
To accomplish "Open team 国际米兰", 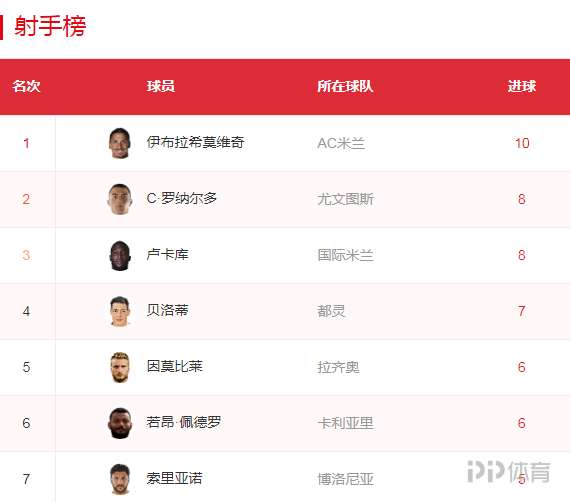I will pyautogui.click(x=345, y=255).
